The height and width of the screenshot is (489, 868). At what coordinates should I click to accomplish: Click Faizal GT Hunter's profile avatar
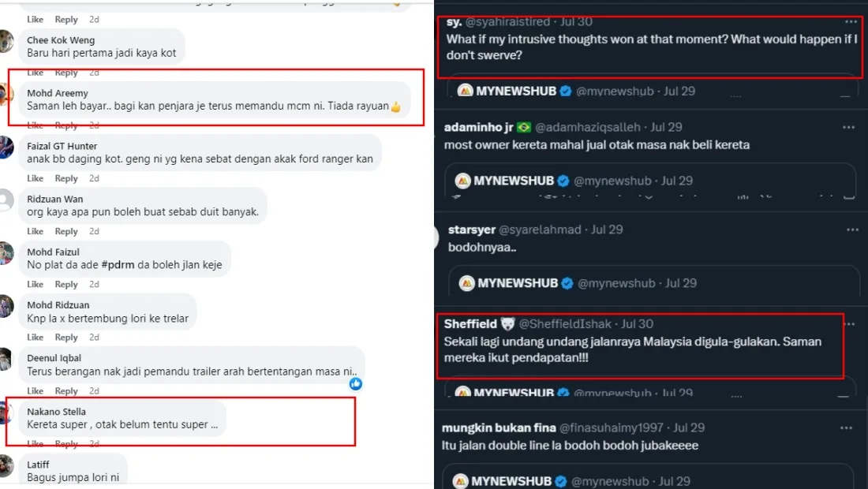click(x=7, y=147)
